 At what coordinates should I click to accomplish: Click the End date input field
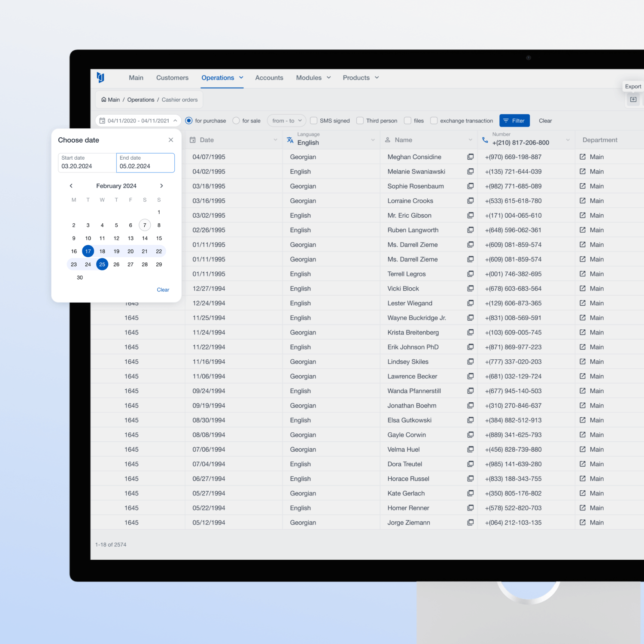[146, 163]
